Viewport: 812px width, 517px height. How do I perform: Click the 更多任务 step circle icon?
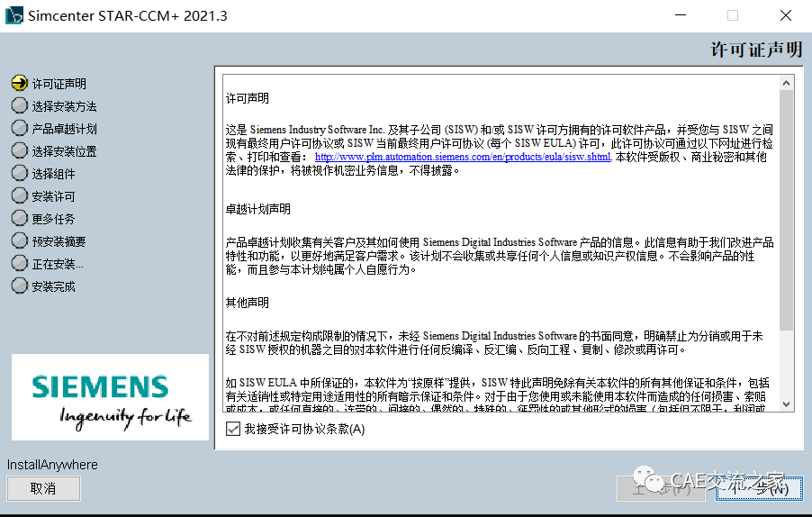(20, 218)
